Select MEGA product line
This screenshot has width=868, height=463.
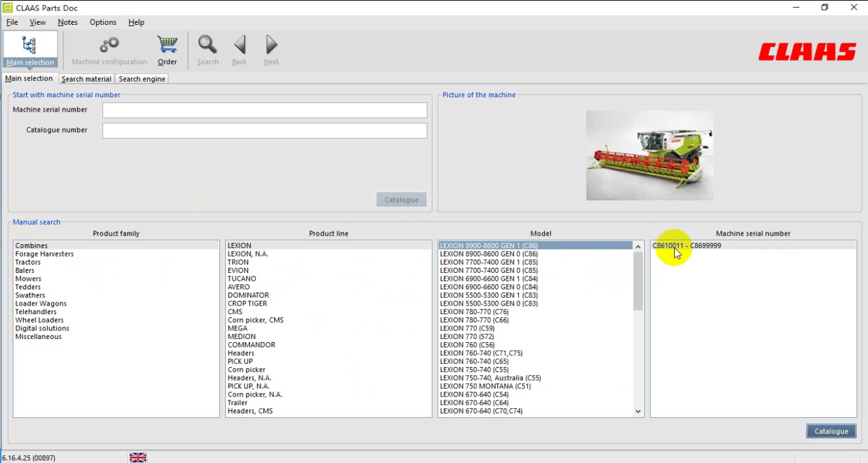tap(329, 328)
